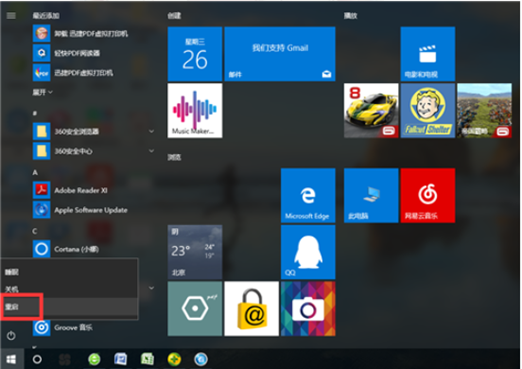Choose Sleep in the power menu
The width and height of the screenshot is (522, 369).
[x=69, y=272]
